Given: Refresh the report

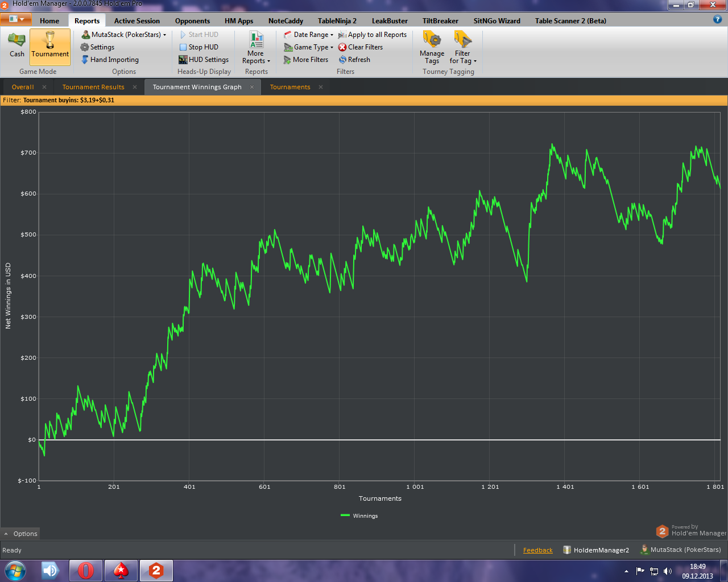Looking at the screenshot, I should [354, 60].
